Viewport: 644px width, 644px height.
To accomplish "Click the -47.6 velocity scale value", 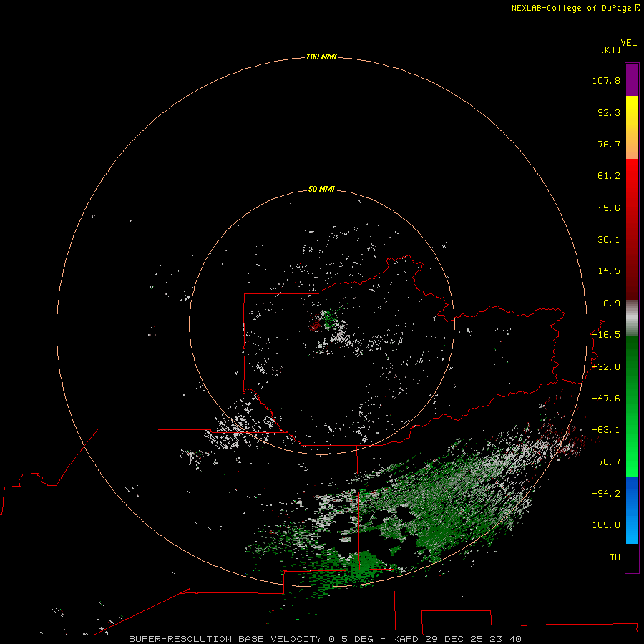I will coord(606,399).
